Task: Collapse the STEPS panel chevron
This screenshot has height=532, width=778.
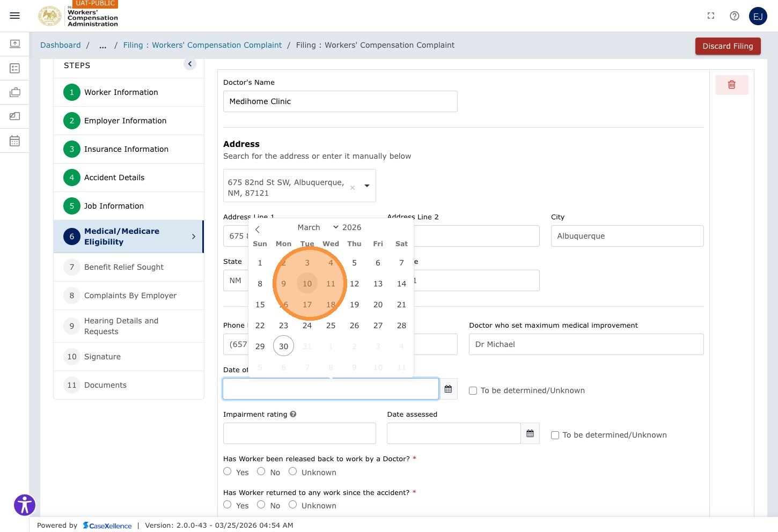Action: (190, 64)
